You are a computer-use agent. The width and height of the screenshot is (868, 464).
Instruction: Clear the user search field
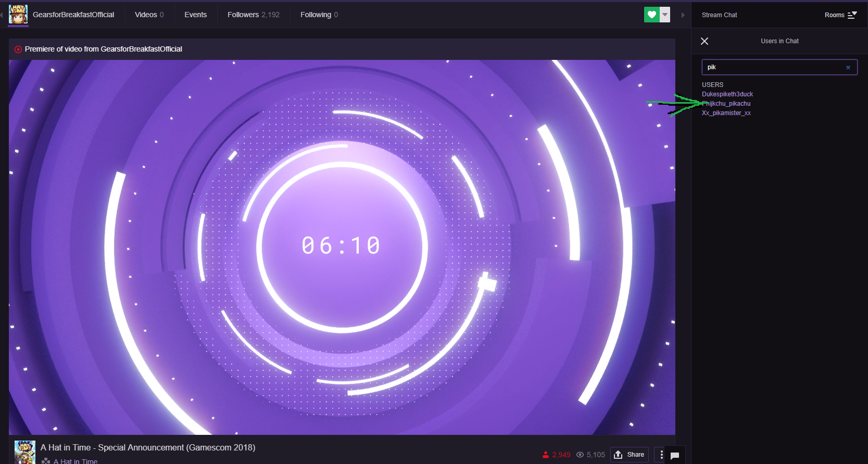point(848,67)
